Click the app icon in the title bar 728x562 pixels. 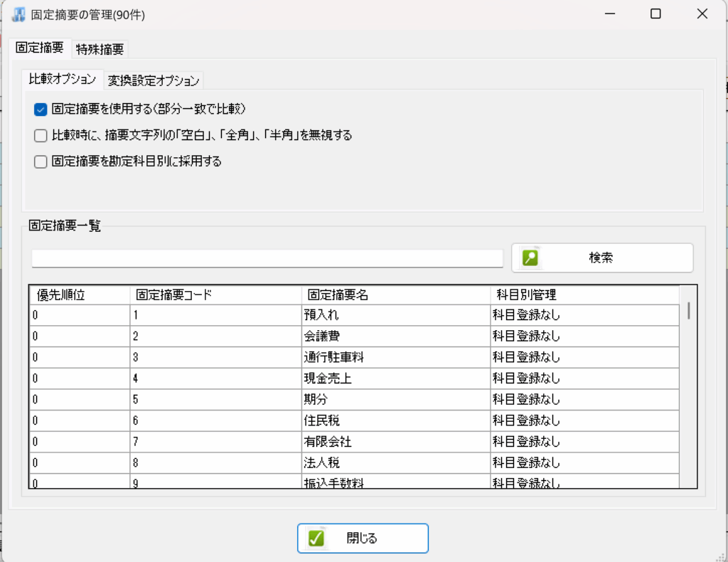click(19, 14)
